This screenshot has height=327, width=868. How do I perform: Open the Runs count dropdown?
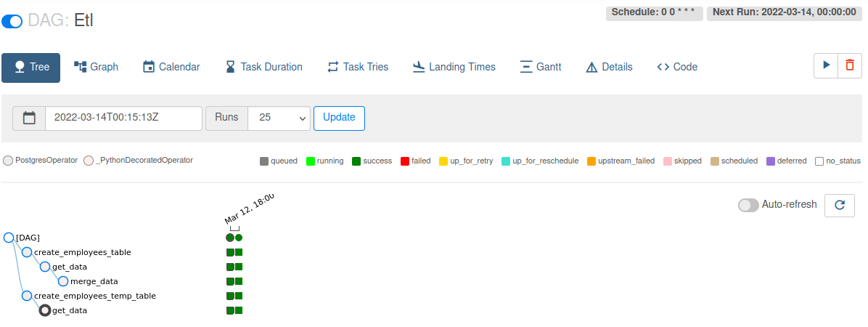pos(279,118)
